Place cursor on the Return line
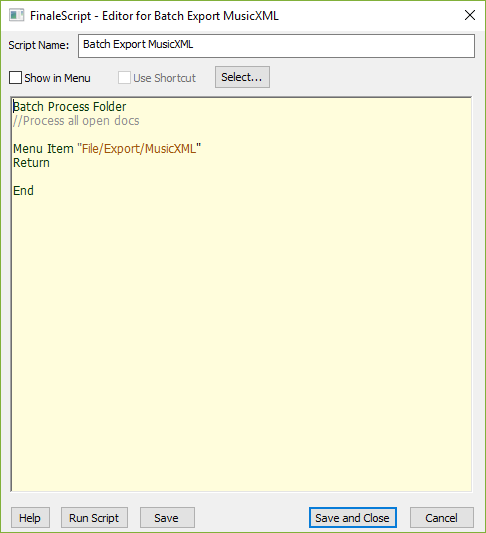Screen dimensions: 486x533 click(x=31, y=163)
